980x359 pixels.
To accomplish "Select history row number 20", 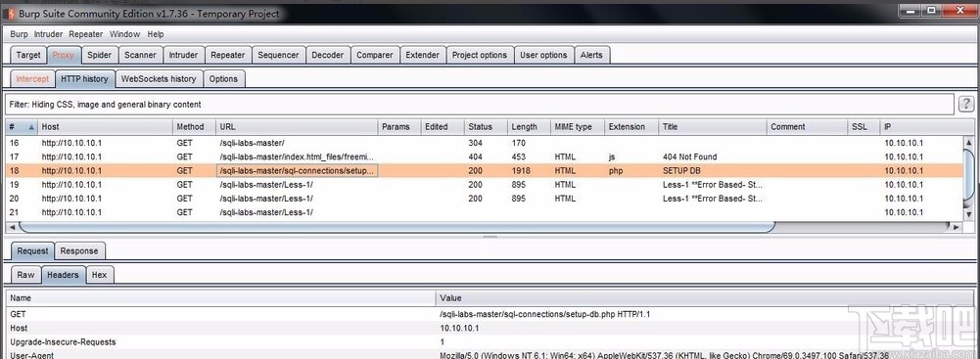I will [x=485, y=199].
